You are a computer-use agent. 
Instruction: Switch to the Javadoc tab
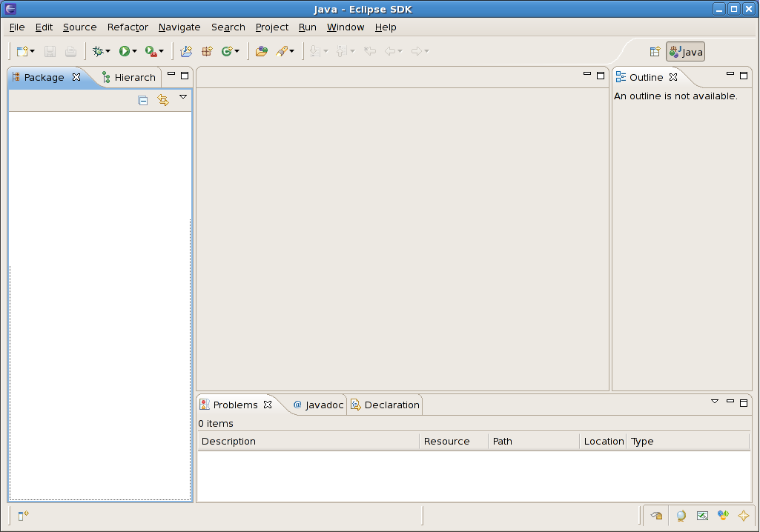point(319,405)
